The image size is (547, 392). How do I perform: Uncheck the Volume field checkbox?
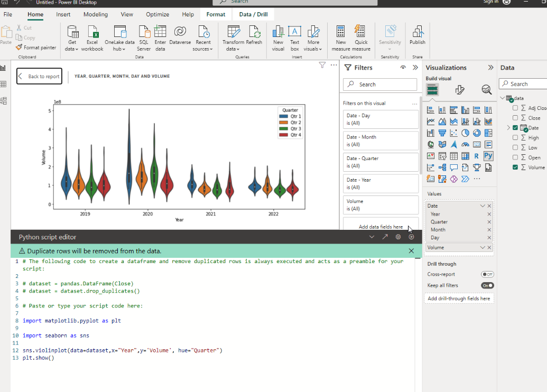point(515,167)
